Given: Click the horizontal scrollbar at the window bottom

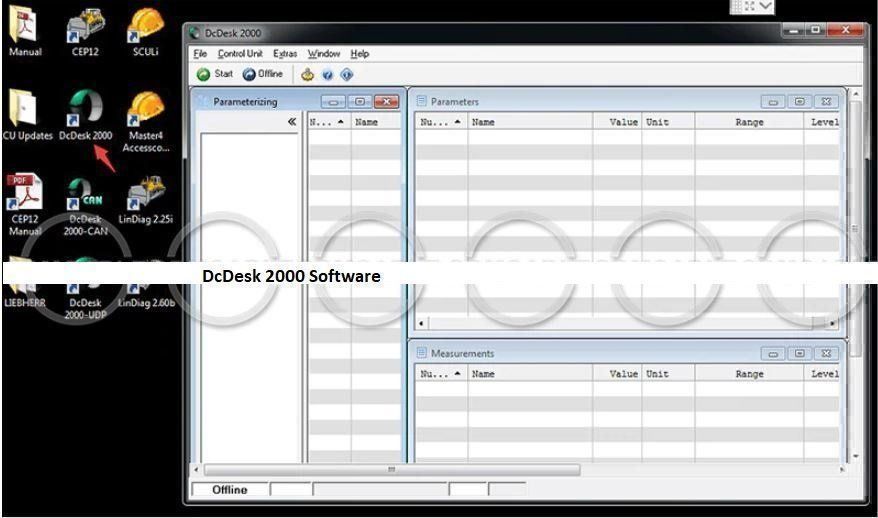Looking at the screenshot, I should [x=390, y=469].
